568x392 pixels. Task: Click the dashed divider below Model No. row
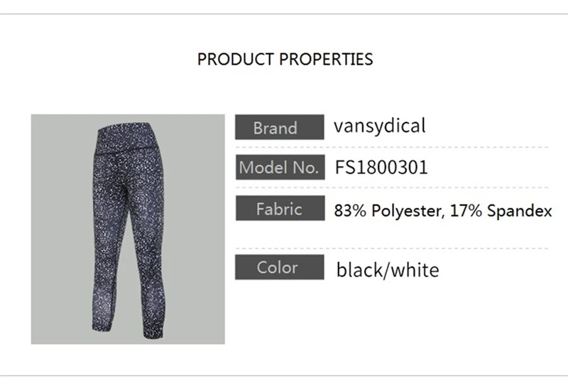[392, 187]
